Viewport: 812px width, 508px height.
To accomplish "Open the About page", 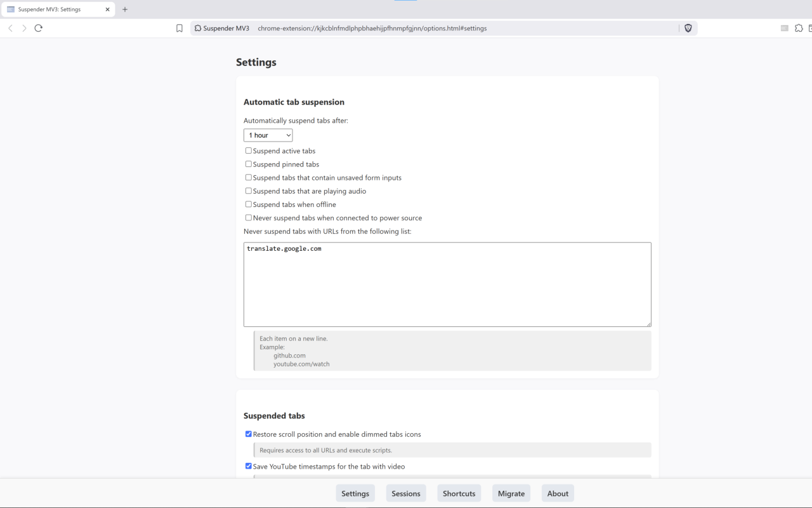I will point(558,493).
